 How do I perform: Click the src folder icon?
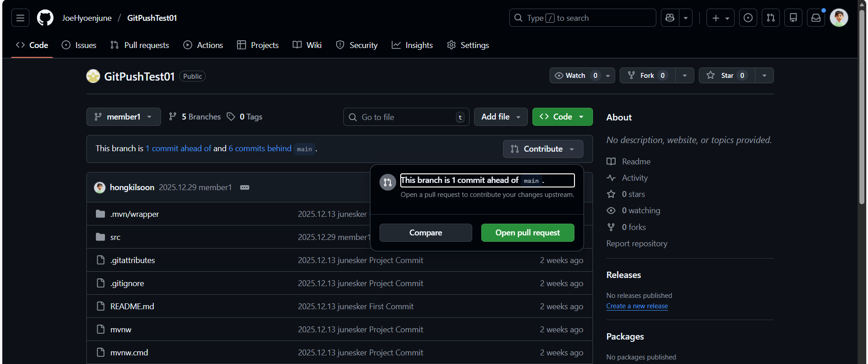100,237
